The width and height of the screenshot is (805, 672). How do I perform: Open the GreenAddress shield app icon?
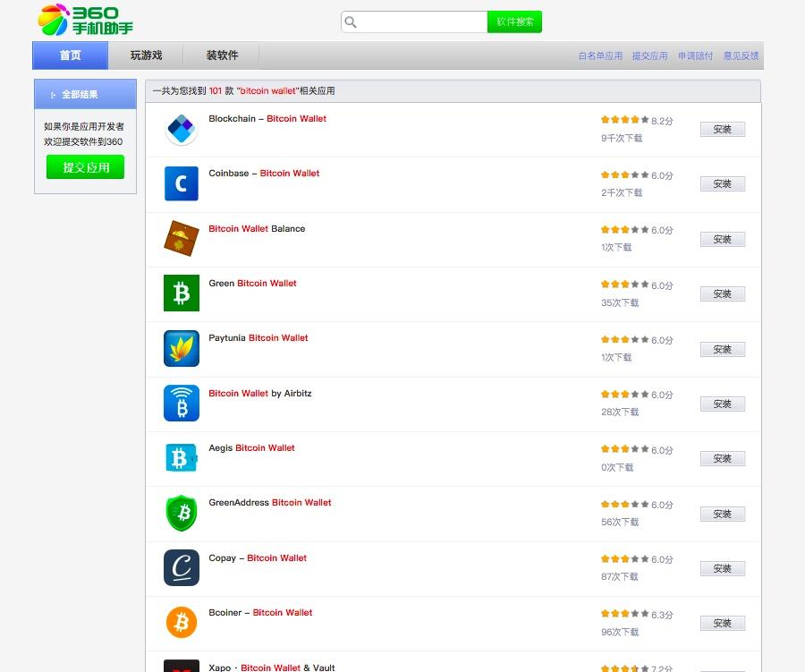coord(182,513)
